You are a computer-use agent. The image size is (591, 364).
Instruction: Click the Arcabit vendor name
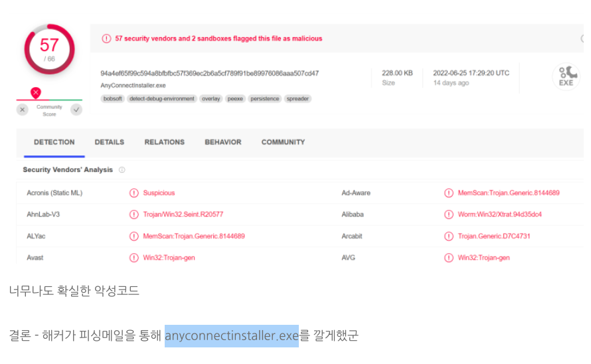click(352, 236)
